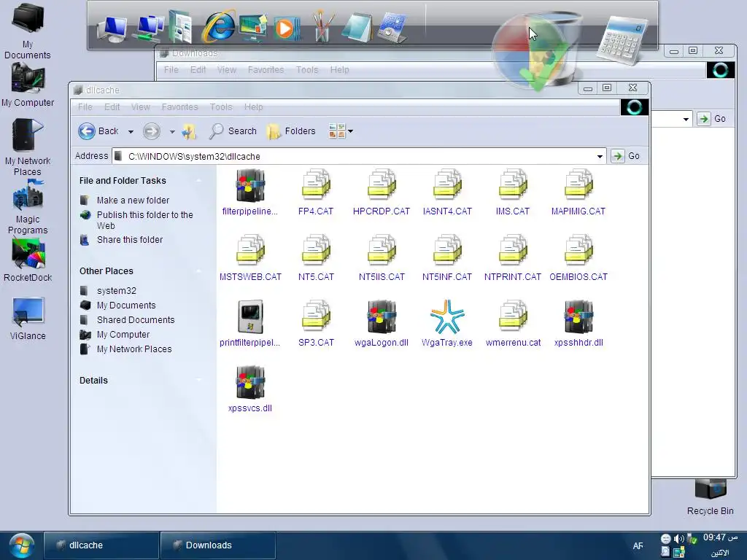This screenshot has height=560, width=747.
Task: Open the calculator icon in the dock
Action: coord(622,40)
